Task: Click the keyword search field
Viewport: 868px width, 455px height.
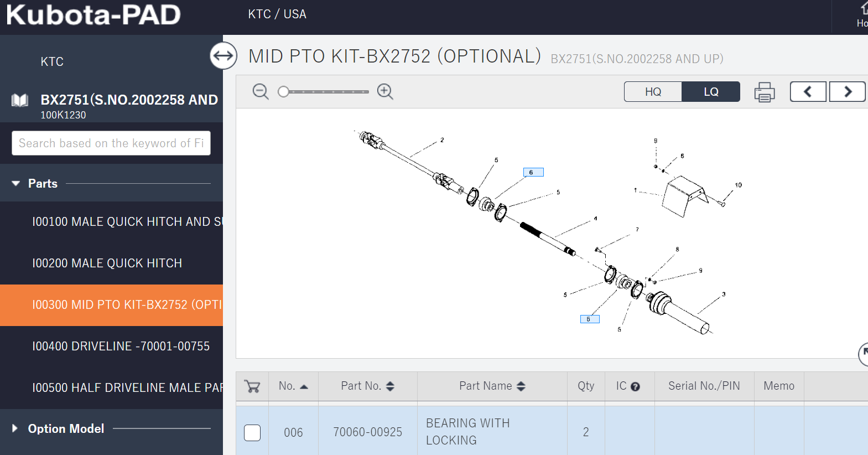Action: (111, 143)
